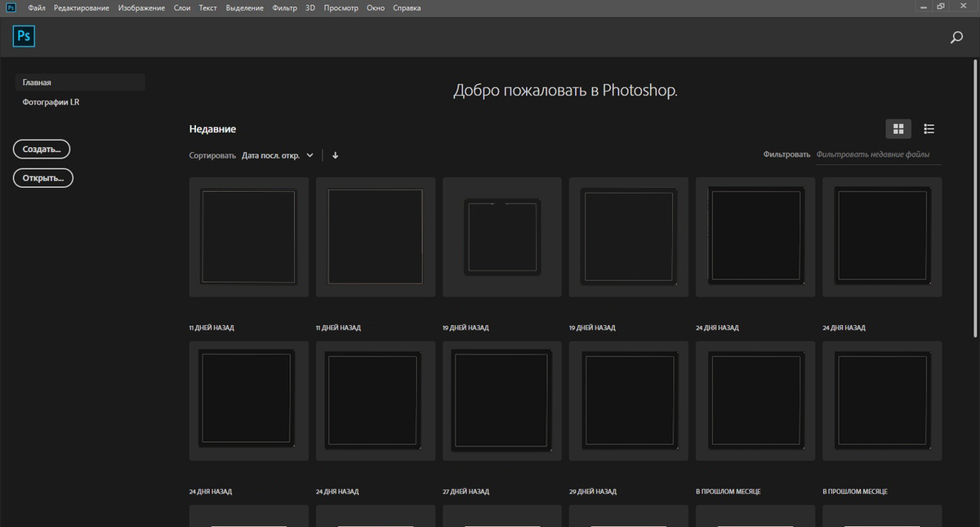Click the large Ps home logo
The height and width of the screenshot is (527, 980).
click(24, 37)
